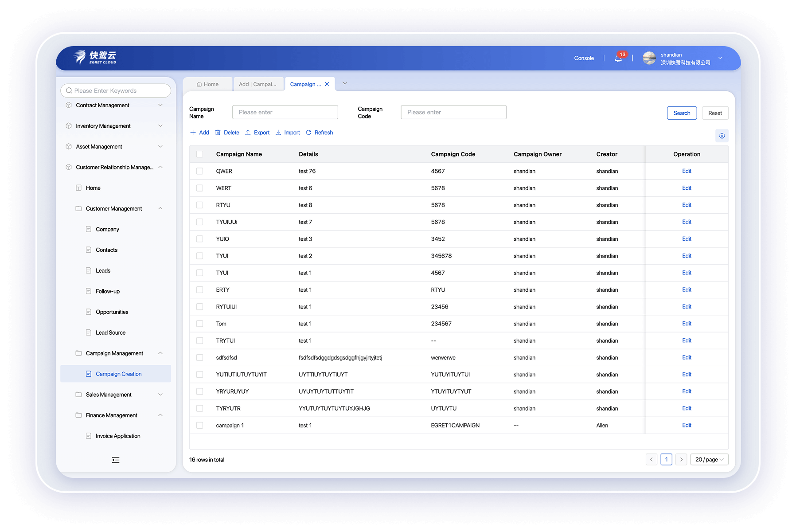796x532 pixels.
Task: Select all rows via header checkbox
Action: [x=199, y=154]
